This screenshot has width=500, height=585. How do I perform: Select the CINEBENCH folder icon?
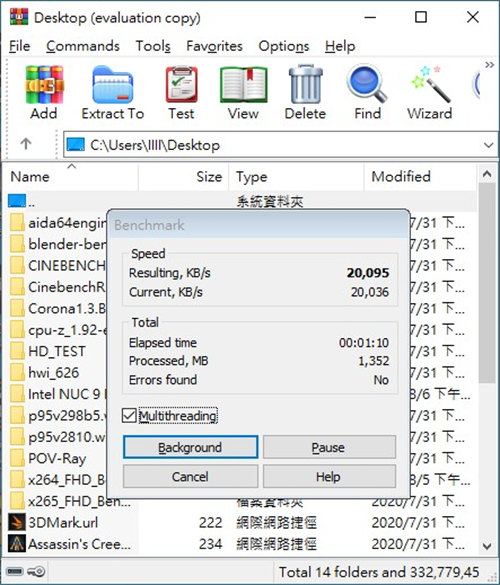coord(17,266)
